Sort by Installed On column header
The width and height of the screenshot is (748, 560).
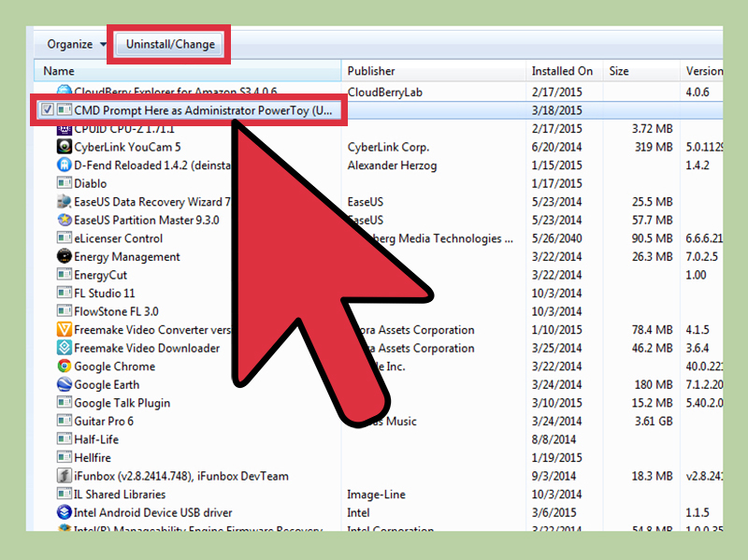click(565, 71)
